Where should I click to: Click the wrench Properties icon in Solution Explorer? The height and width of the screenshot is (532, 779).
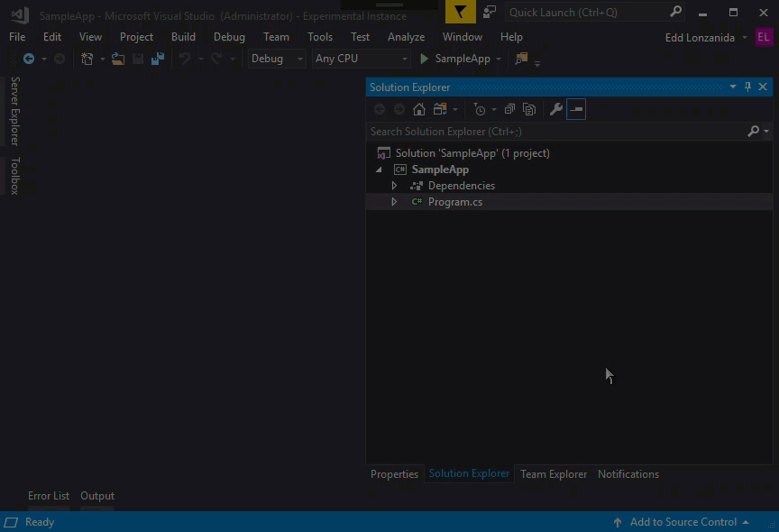556,109
